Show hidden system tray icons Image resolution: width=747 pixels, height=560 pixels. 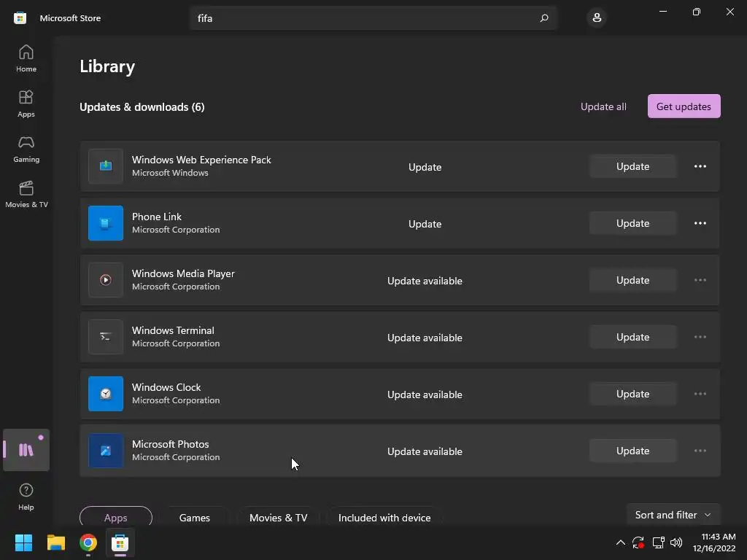pos(620,542)
